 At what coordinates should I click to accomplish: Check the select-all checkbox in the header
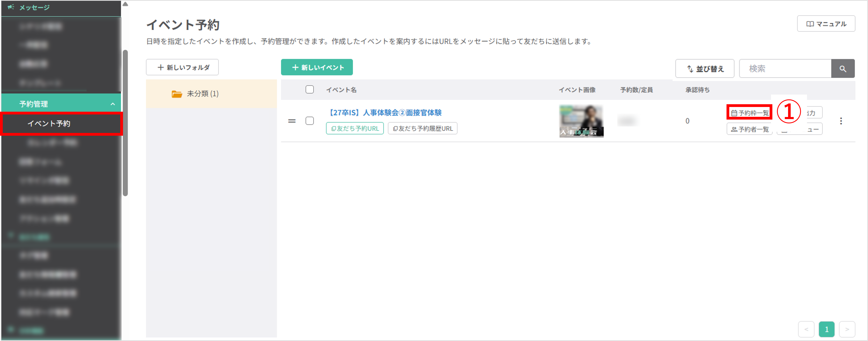(310, 89)
